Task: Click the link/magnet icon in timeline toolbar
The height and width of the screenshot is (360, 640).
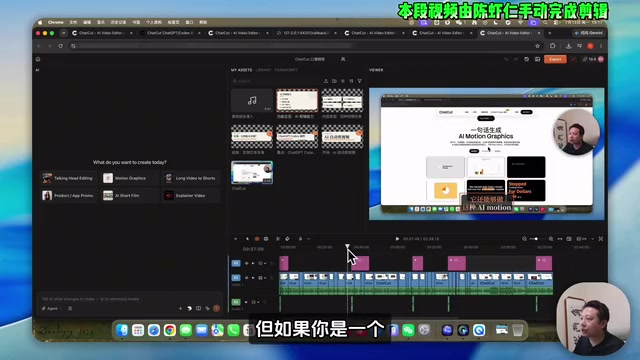Action: [x=287, y=239]
